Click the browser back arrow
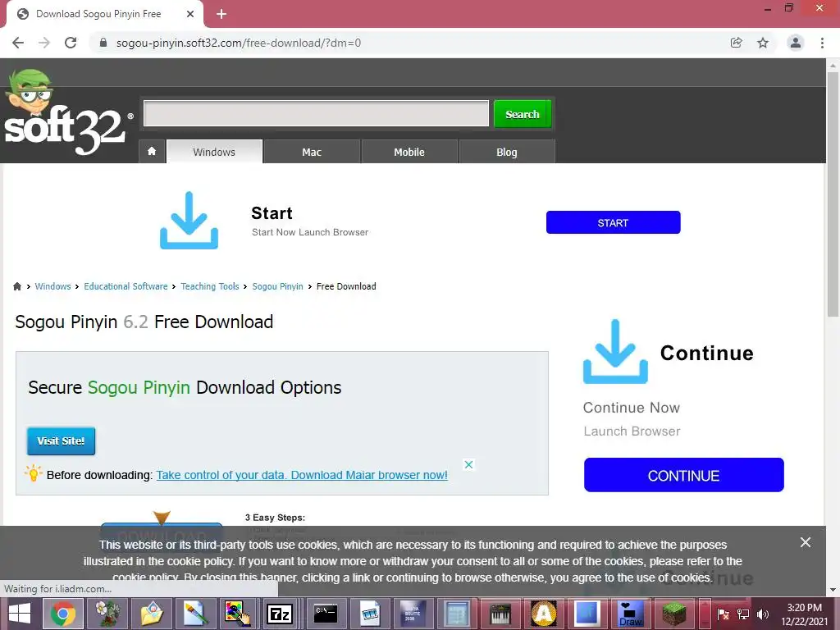 click(x=18, y=43)
